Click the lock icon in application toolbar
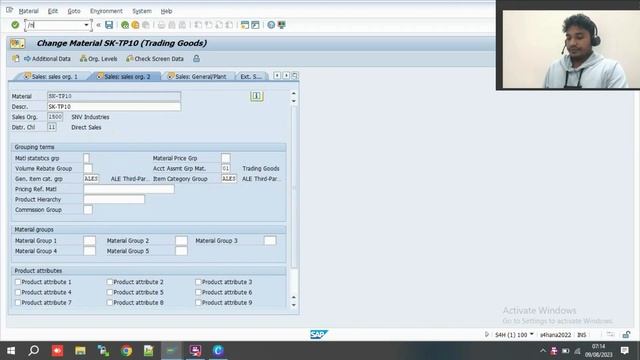 click(x=196, y=59)
